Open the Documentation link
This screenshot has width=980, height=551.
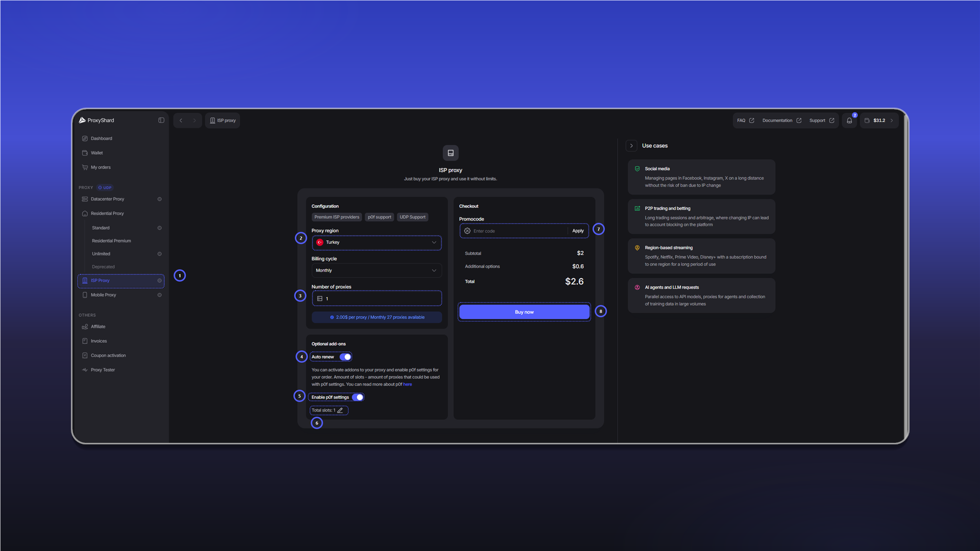tap(782, 120)
